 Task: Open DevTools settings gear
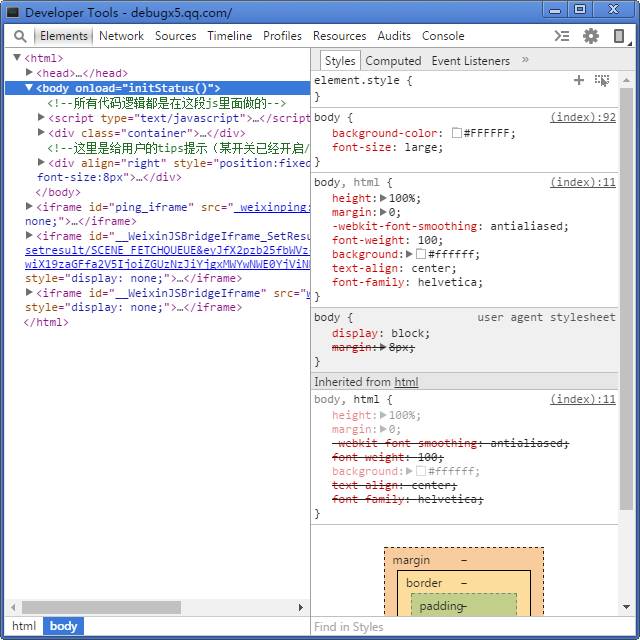[x=590, y=36]
